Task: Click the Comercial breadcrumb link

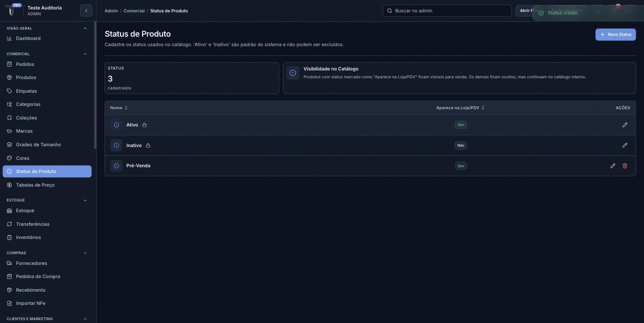Action: pos(134,11)
